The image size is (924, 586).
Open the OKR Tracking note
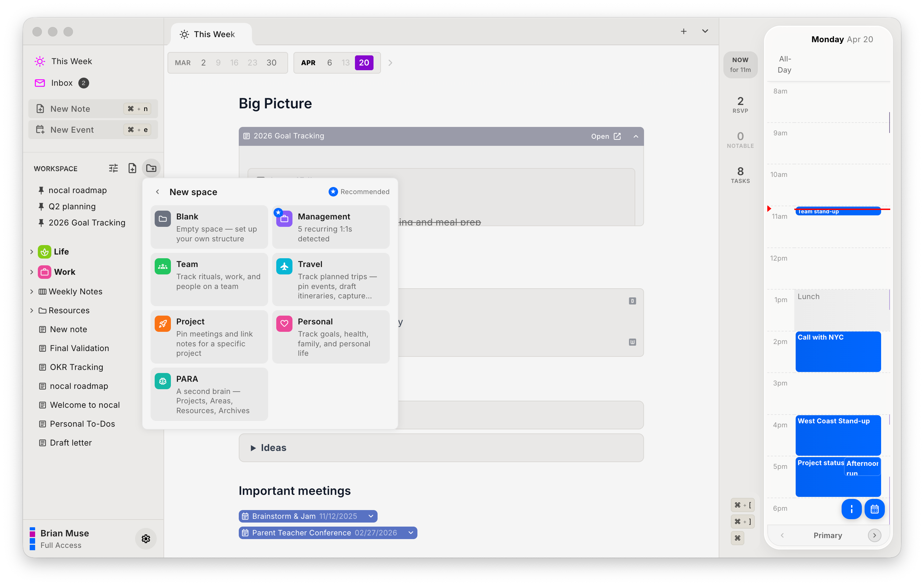point(76,367)
